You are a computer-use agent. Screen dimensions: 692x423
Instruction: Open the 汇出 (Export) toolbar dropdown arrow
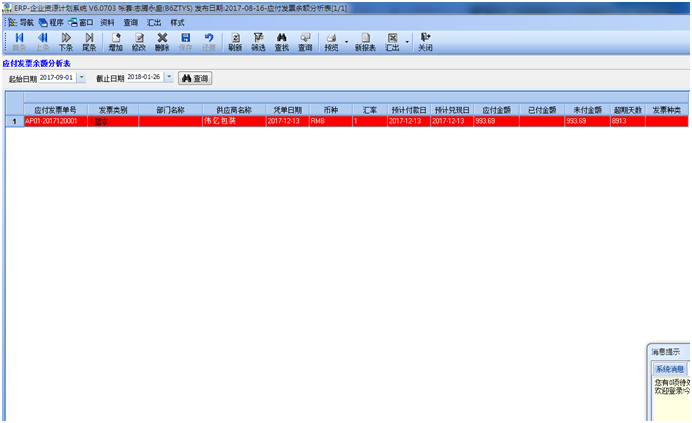pyautogui.click(x=407, y=42)
